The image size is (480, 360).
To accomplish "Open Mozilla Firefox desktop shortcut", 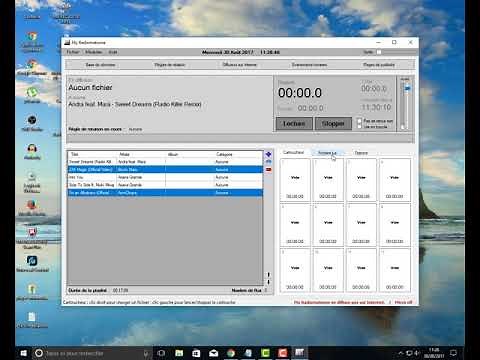I will 32,208.
